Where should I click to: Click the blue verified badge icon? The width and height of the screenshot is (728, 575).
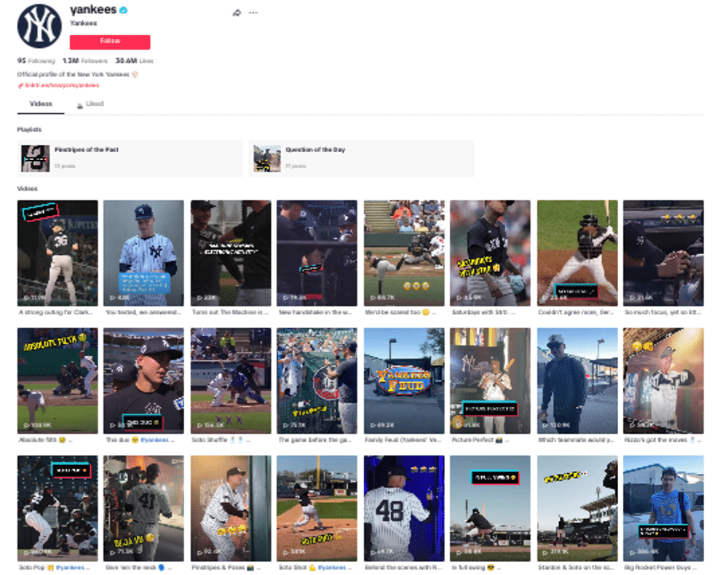coord(124,9)
